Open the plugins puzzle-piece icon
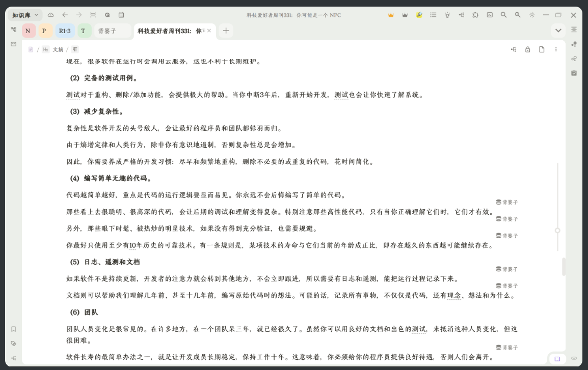This screenshot has width=588, height=370. [475, 15]
